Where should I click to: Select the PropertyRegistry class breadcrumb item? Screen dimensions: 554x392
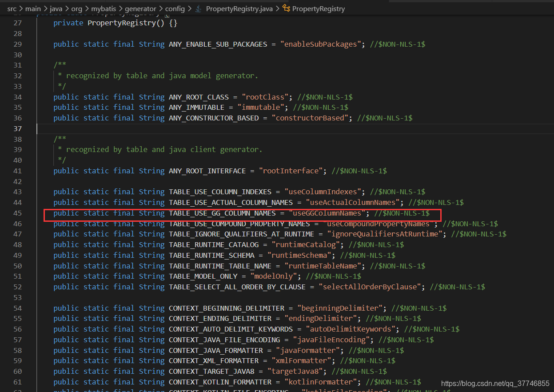[x=318, y=8]
